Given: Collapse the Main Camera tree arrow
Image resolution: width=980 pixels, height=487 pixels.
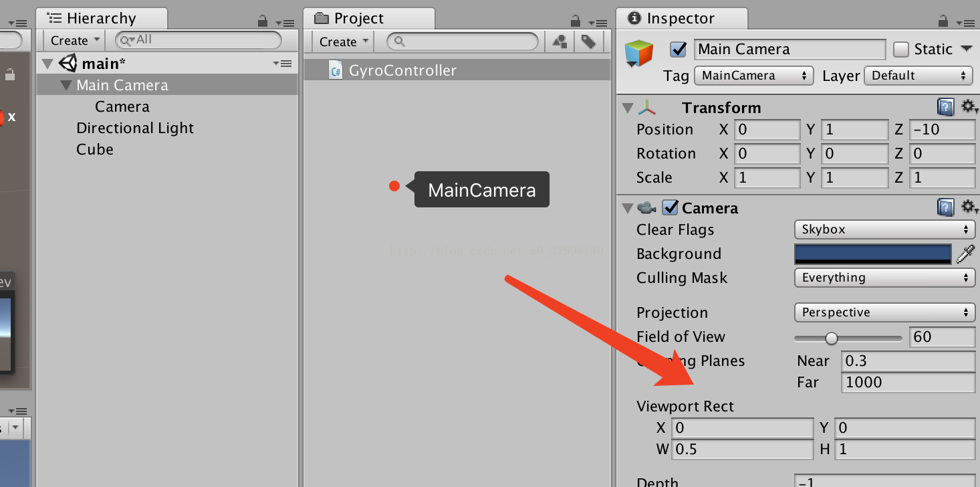Looking at the screenshot, I should point(66,86).
